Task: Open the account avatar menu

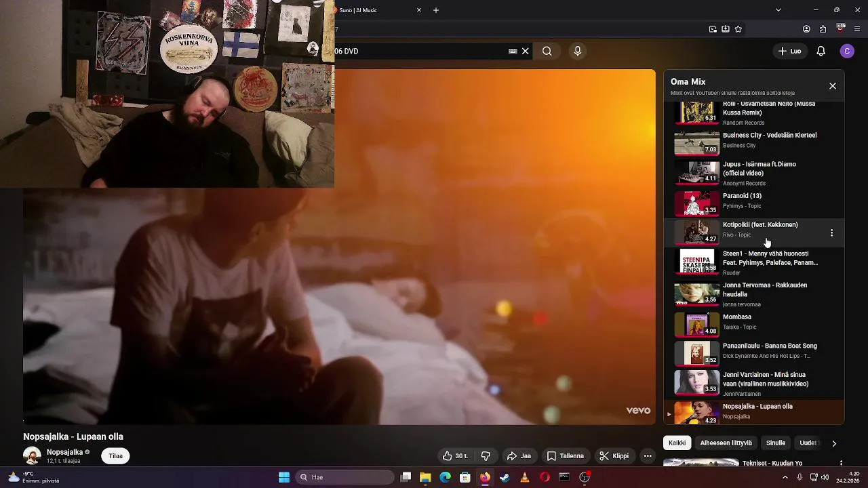Action: tap(847, 51)
